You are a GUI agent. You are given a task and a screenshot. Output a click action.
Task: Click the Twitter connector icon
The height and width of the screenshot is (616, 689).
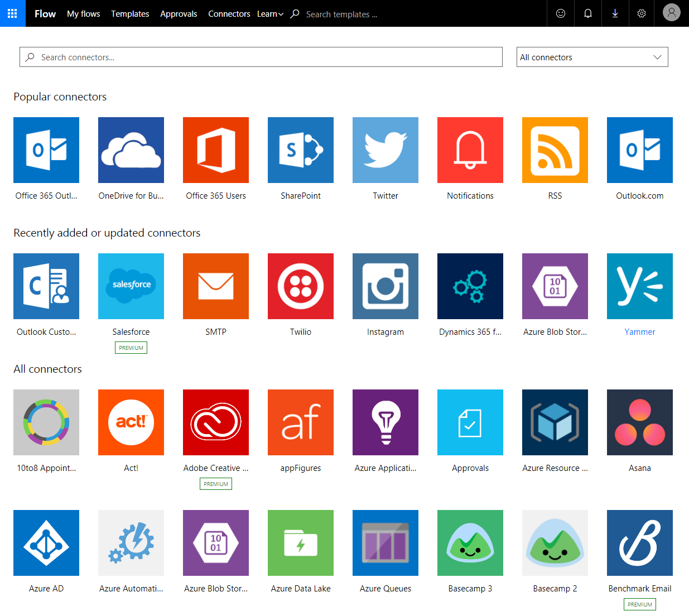tap(385, 150)
